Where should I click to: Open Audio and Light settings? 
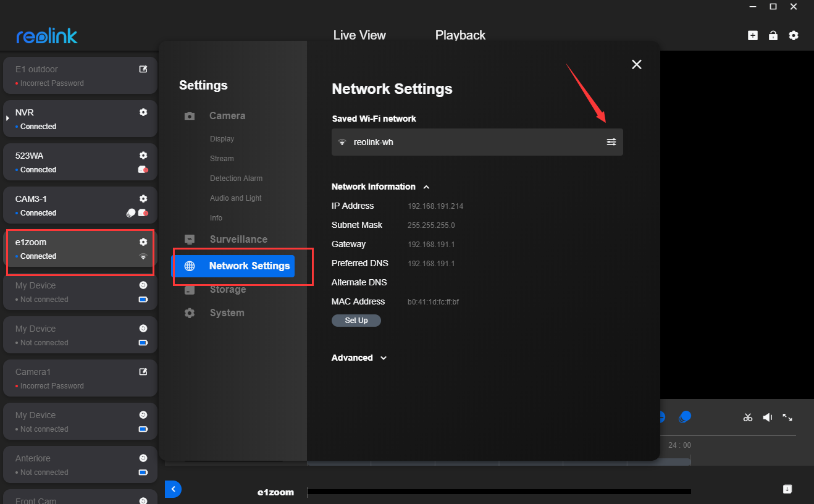235,198
